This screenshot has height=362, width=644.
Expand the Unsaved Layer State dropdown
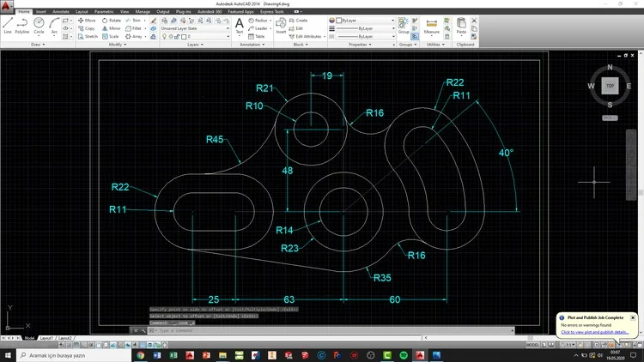pyautogui.click(x=227, y=28)
